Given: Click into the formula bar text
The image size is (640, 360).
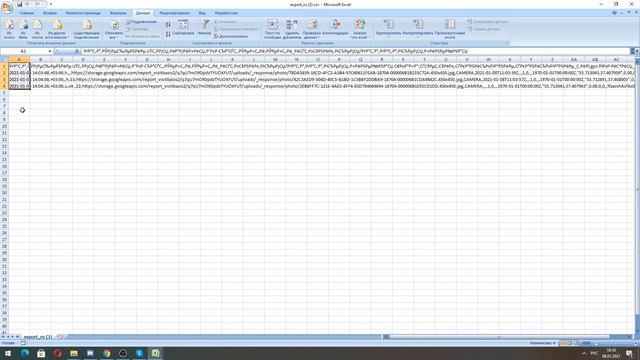Looking at the screenshot, I should click(355, 51).
